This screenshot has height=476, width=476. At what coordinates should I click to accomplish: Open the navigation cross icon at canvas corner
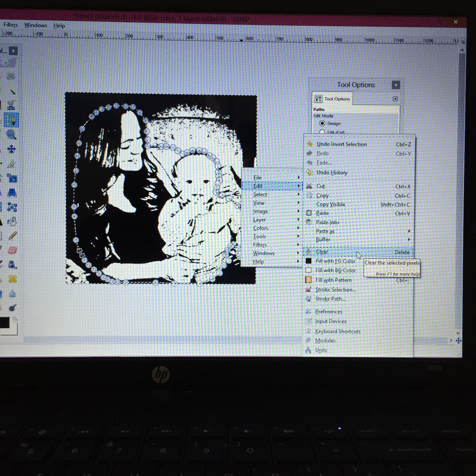[x=458, y=341]
